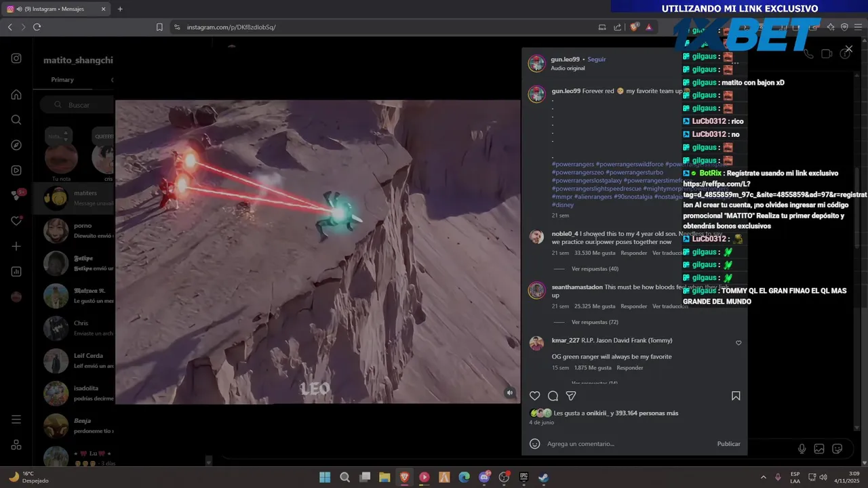Click the voice message microphone icon in the chat
868x488 pixels.
[802, 449]
